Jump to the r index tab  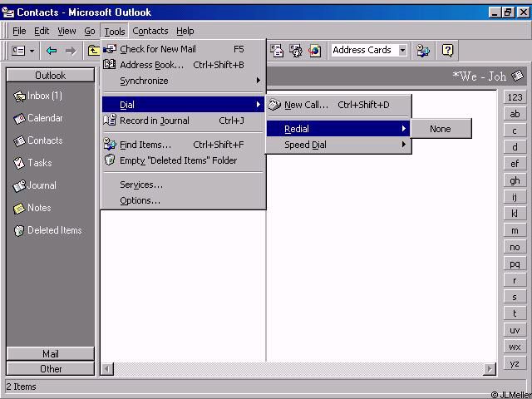515,280
